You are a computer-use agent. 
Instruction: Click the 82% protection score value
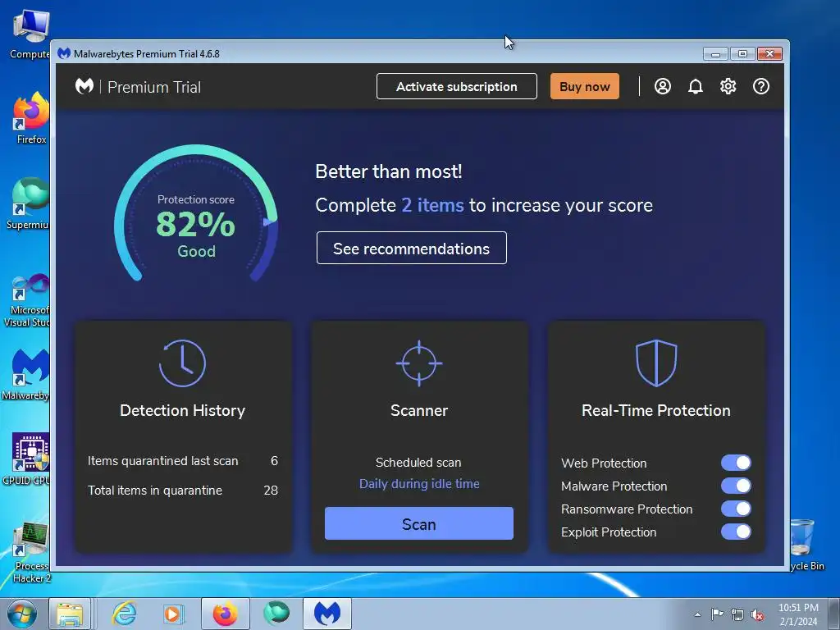pos(195,224)
